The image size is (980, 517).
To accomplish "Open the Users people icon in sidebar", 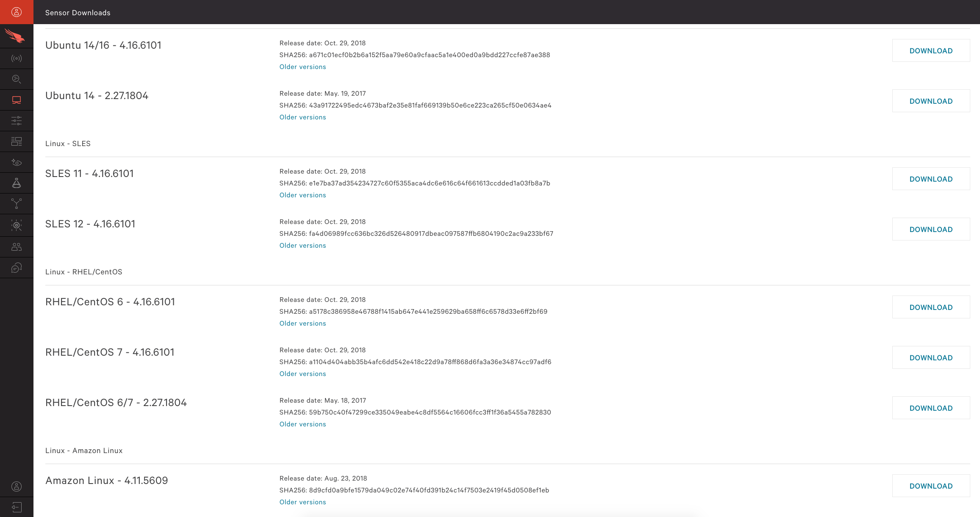I will [x=17, y=247].
